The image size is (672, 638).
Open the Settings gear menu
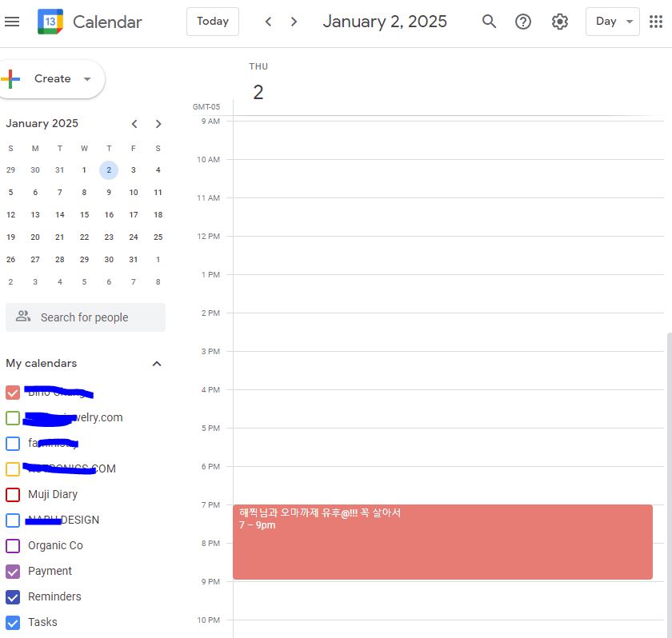(560, 22)
